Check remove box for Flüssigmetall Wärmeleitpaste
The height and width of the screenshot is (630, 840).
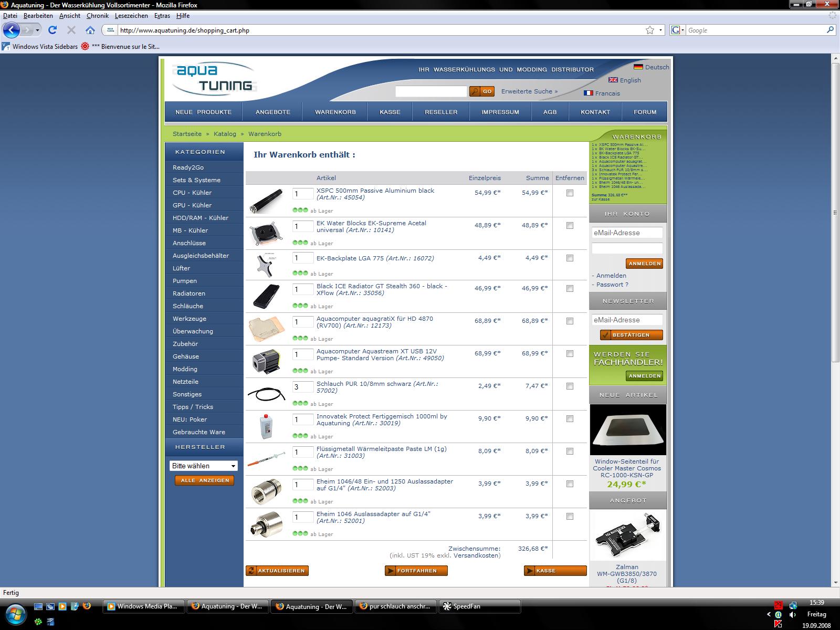570,451
